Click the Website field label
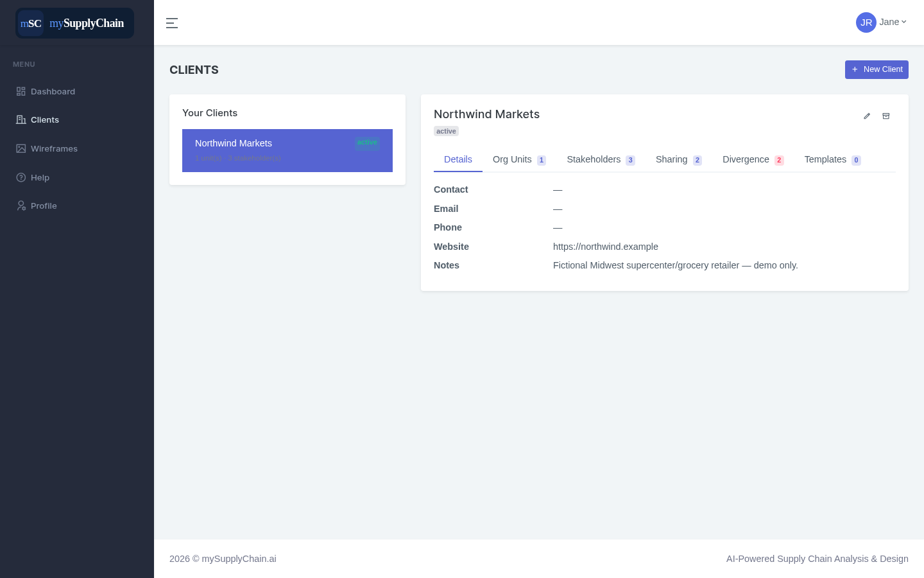 click(451, 247)
